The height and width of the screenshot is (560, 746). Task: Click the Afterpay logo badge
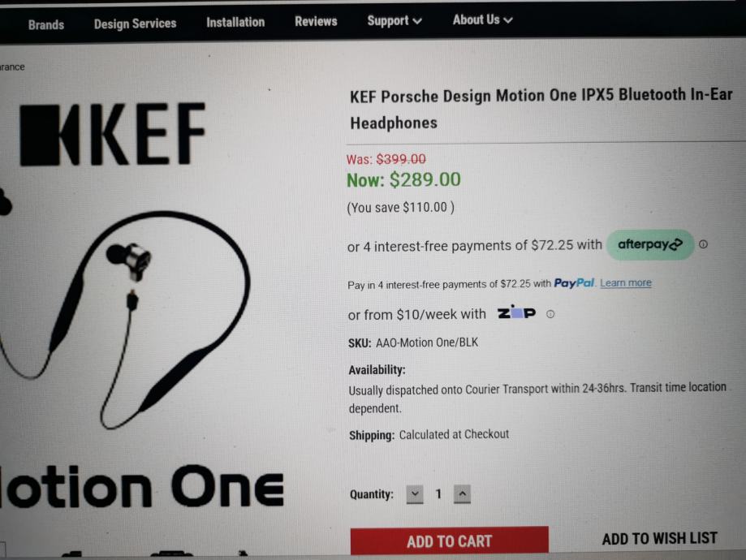650,244
